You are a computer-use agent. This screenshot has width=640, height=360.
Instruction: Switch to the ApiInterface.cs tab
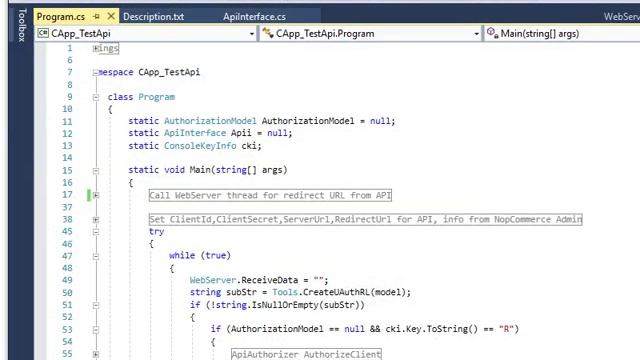click(254, 17)
